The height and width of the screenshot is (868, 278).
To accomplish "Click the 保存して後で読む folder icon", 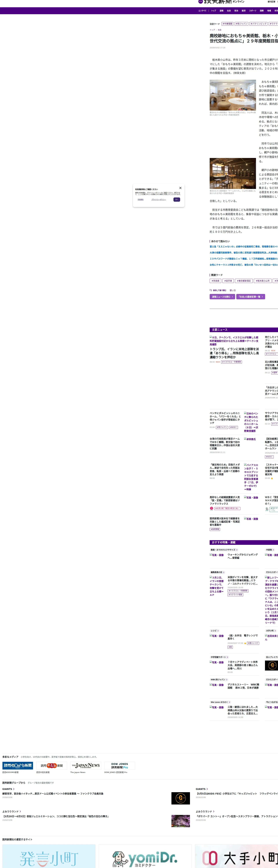I will coord(211,290).
